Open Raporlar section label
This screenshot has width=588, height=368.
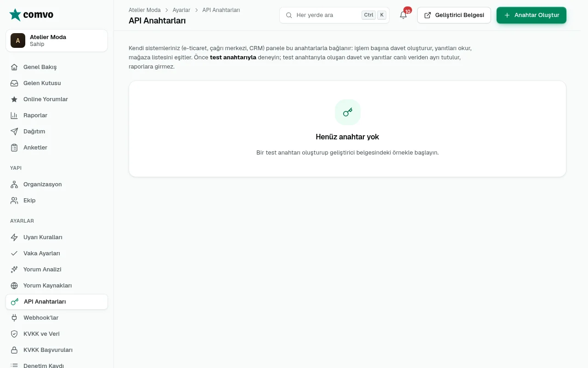pos(35,115)
